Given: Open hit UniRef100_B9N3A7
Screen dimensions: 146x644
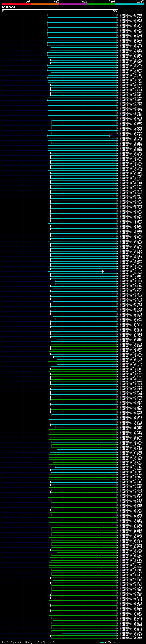Looking at the screenshot, I should click(x=131, y=17).
